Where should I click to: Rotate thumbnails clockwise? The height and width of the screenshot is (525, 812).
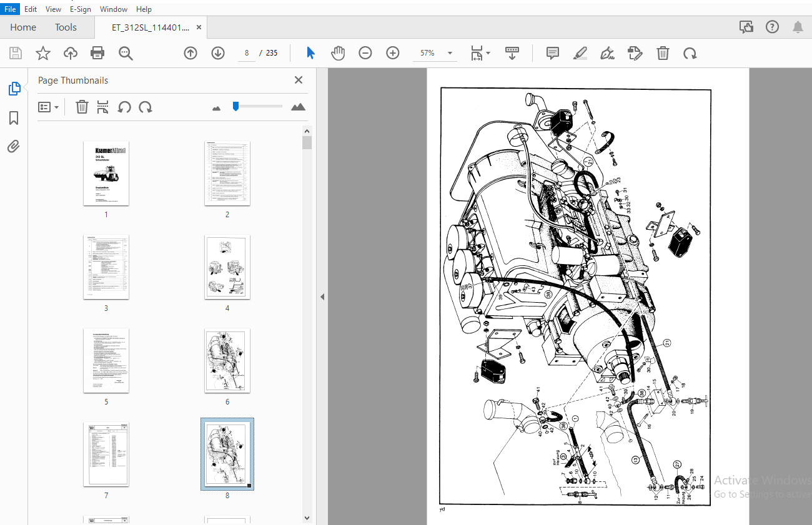[x=146, y=107]
